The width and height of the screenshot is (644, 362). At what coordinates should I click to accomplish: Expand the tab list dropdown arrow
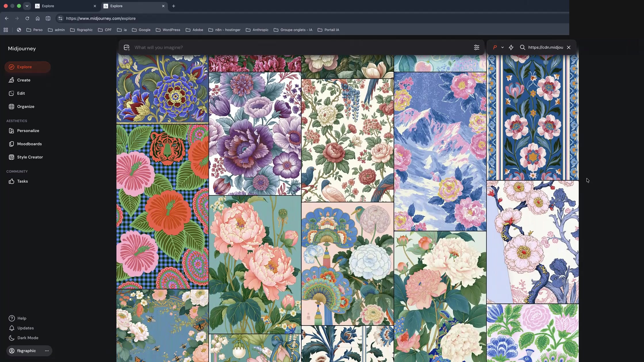tap(27, 6)
